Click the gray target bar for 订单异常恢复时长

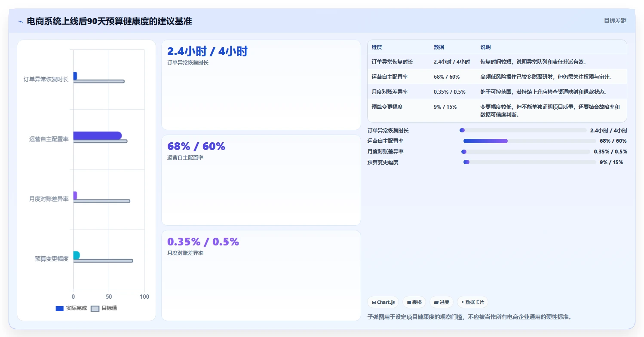point(99,81)
